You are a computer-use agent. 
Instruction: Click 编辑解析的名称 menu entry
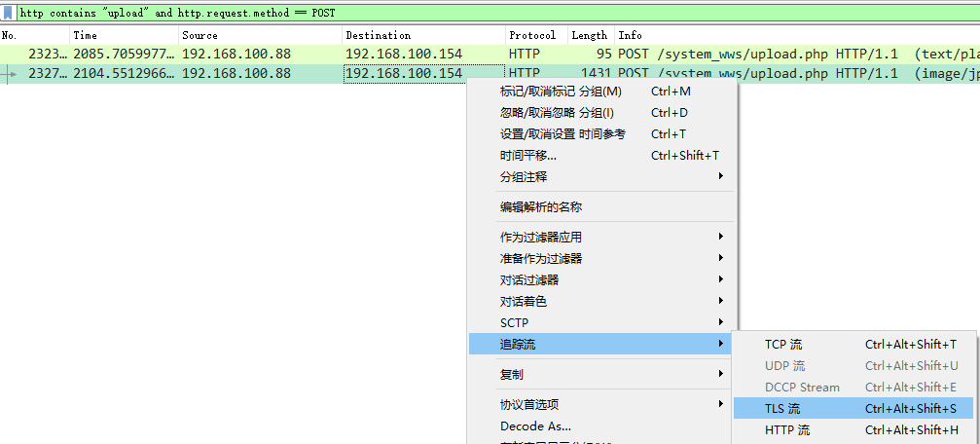click(x=541, y=207)
